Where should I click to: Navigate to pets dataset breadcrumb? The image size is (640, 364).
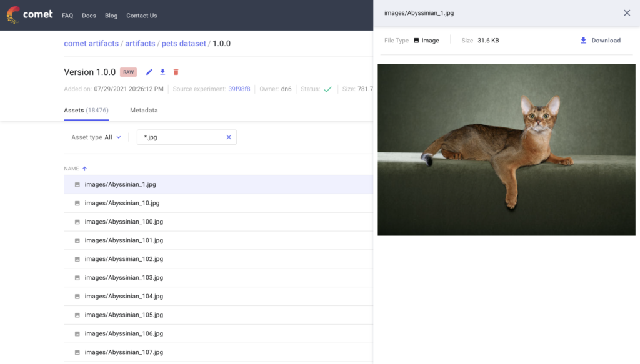184,44
